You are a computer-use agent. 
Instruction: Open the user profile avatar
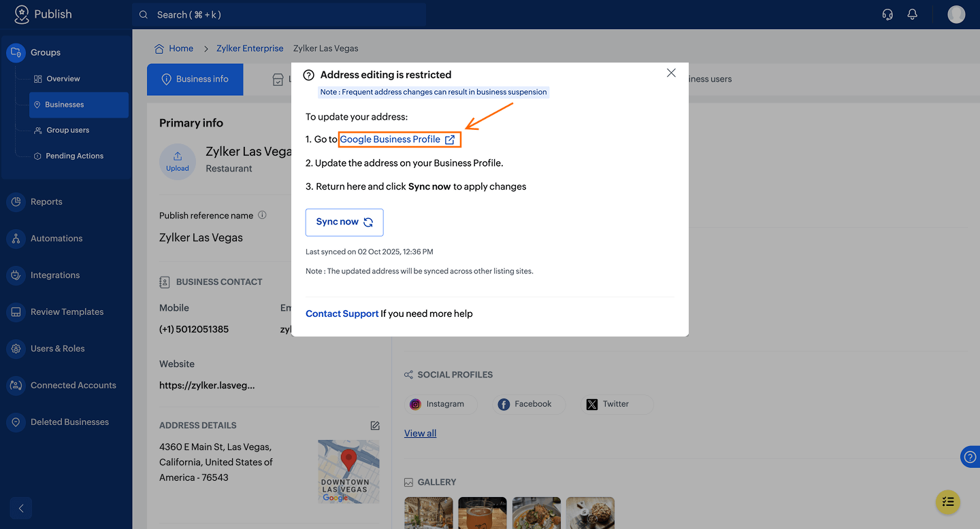956,14
